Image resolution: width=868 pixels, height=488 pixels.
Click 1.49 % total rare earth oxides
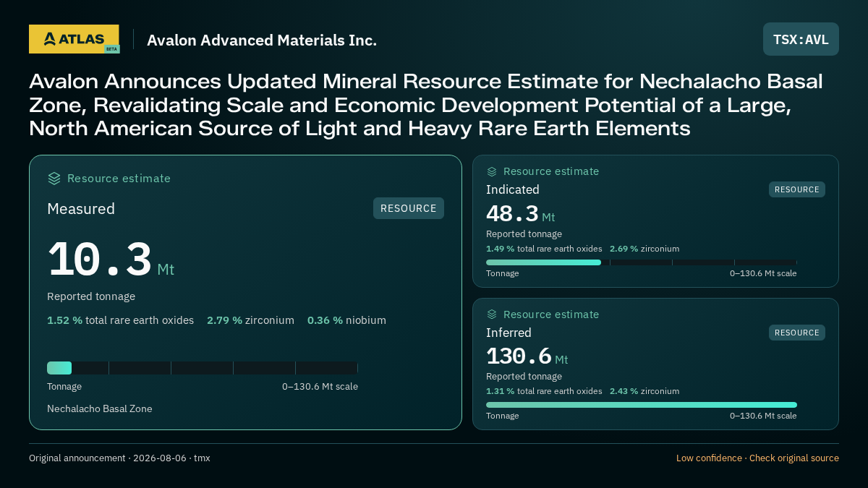pyautogui.click(x=544, y=249)
